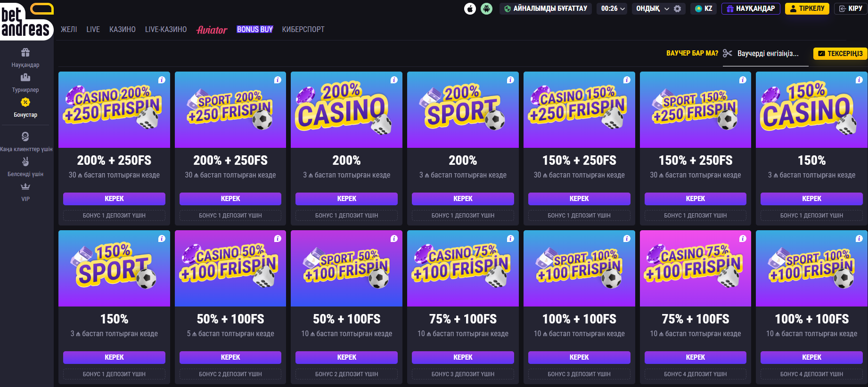Go to the КАЗИНО menu item

[123, 29]
